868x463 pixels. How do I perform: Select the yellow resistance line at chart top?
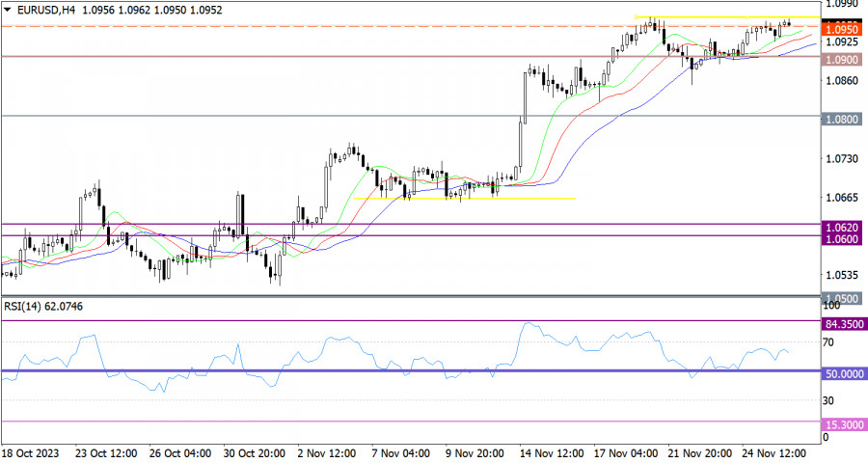click(727, 17)
